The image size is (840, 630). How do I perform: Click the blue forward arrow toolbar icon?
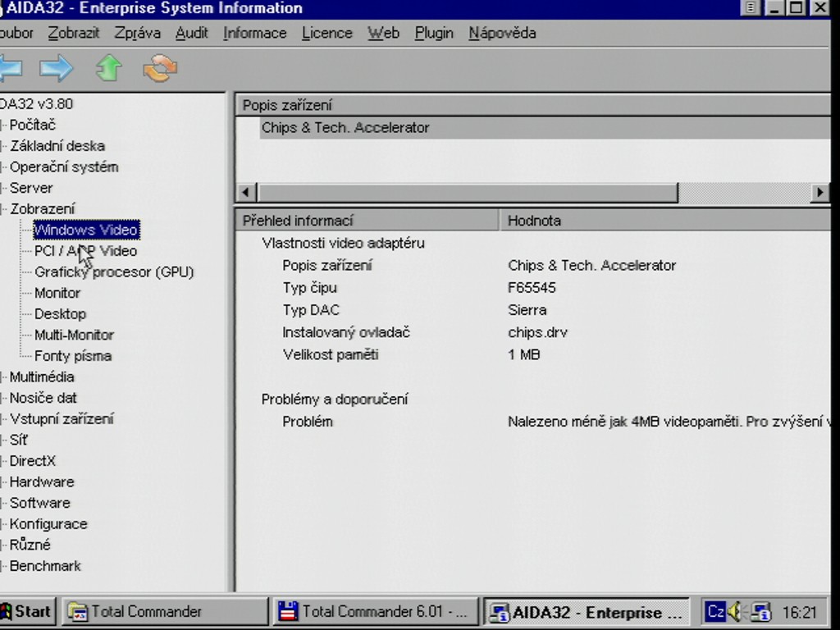57,69
